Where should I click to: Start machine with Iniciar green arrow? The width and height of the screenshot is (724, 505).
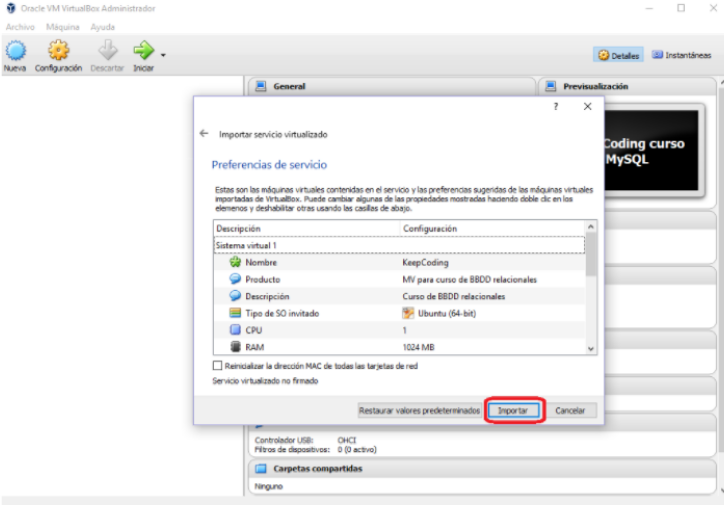143,50
